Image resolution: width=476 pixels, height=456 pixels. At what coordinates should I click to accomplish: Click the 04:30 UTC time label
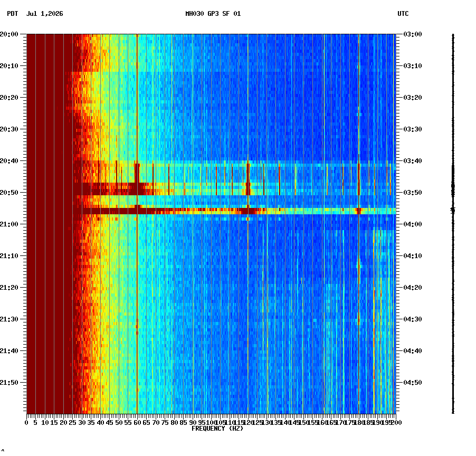point(413,319)
